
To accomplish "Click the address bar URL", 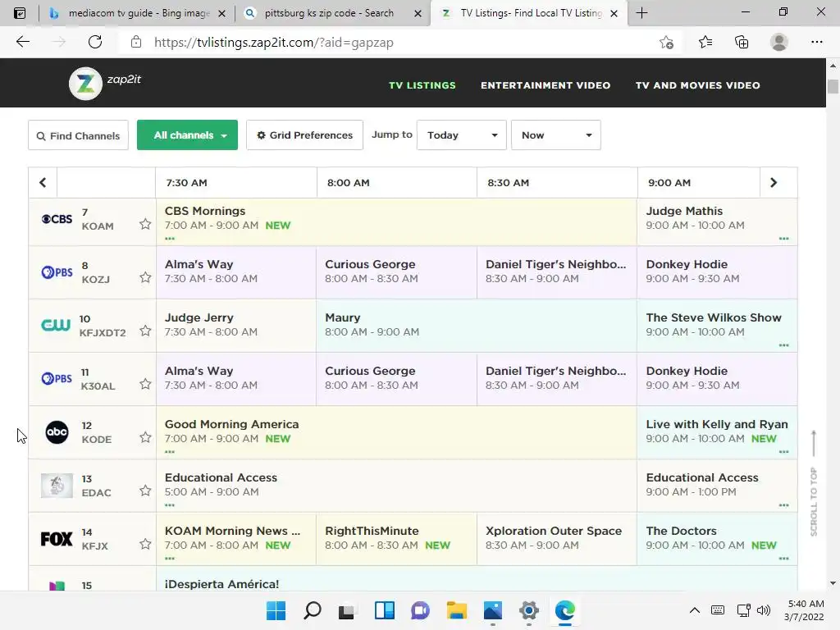I will coord(274,43).
